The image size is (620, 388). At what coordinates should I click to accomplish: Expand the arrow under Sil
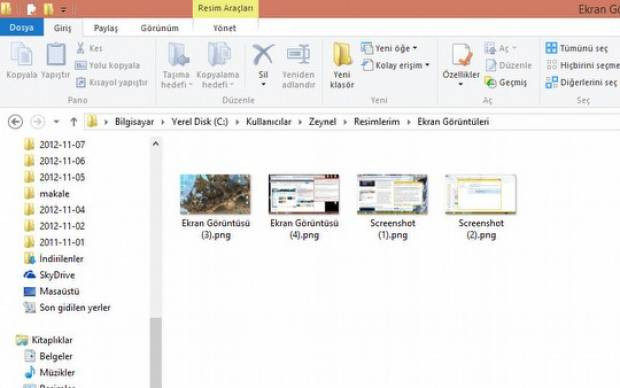pos(263,84)
